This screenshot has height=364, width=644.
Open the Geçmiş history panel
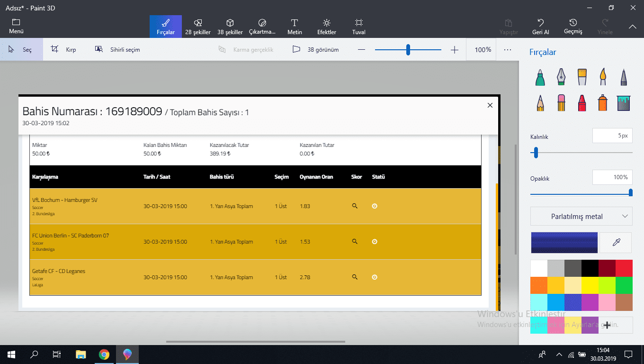pos(573,27)
